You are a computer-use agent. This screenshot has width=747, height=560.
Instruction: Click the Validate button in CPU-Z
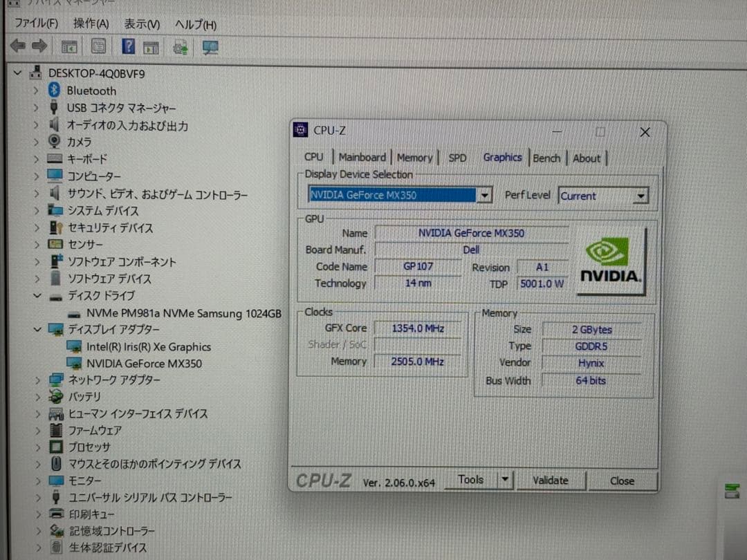click(x=551, y=480)
